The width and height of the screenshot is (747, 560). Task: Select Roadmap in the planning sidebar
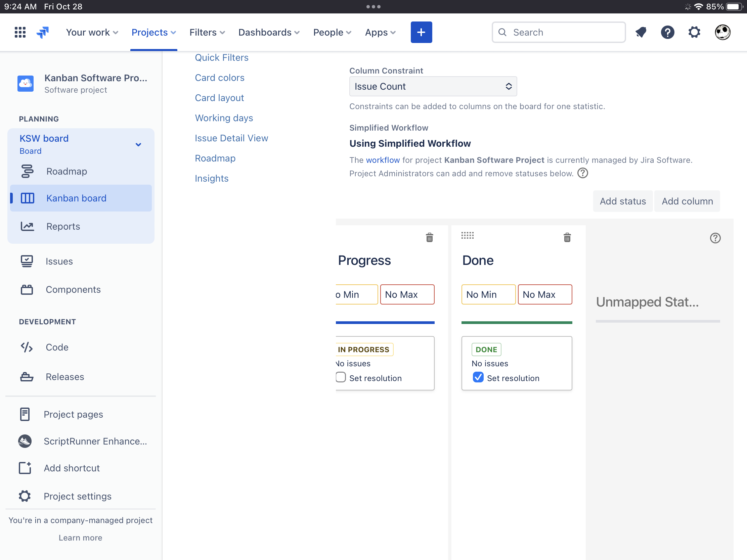click(x=66, y=171)
